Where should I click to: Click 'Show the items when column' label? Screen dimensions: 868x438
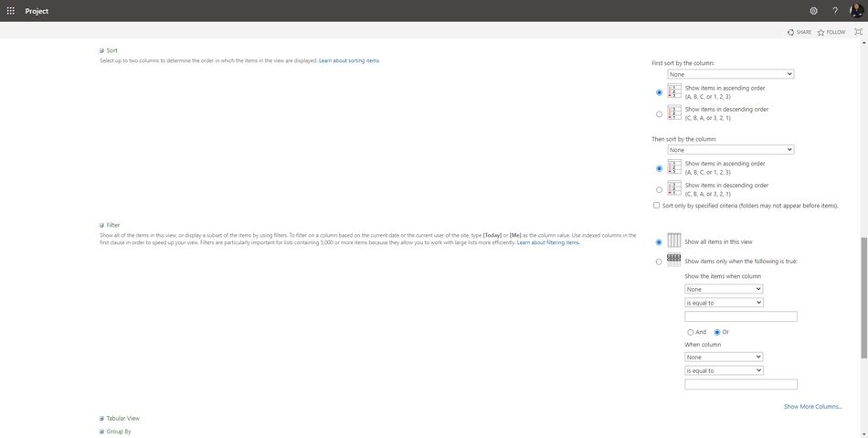723,276
